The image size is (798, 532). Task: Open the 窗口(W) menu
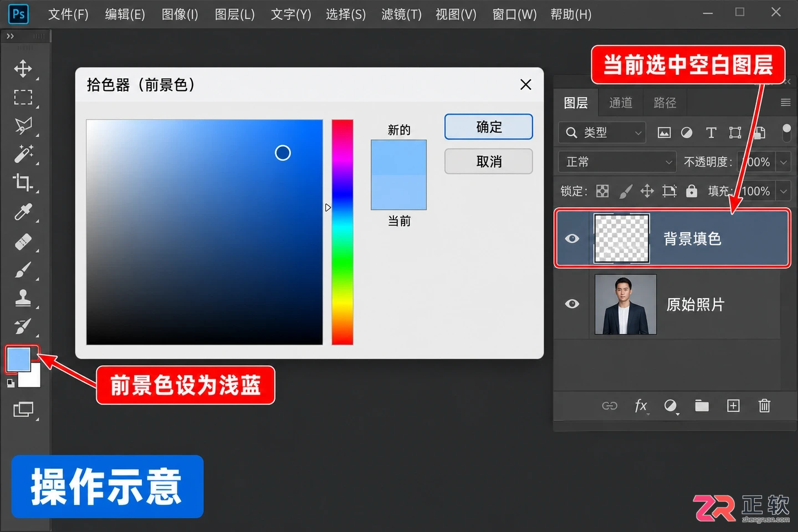point(514,14)
